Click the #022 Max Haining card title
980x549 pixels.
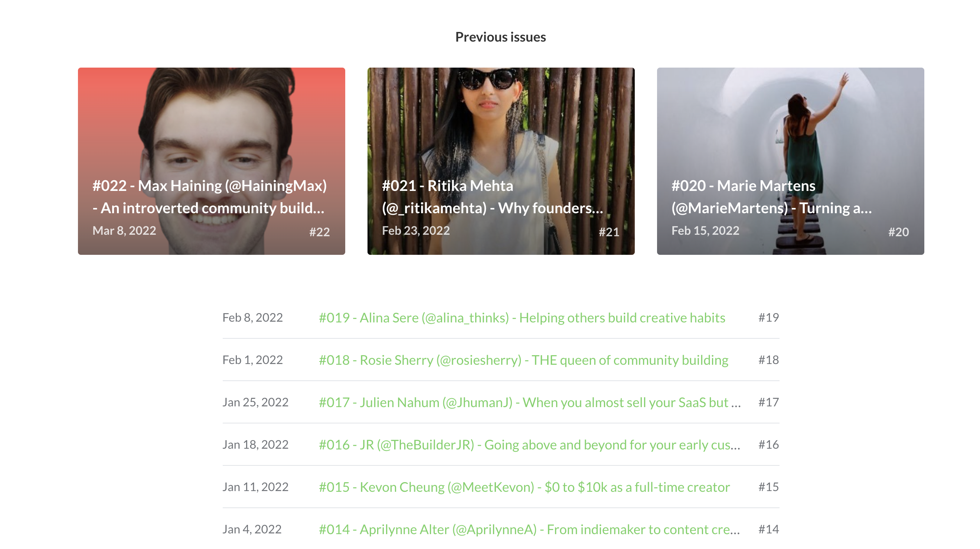click(209, 197)
